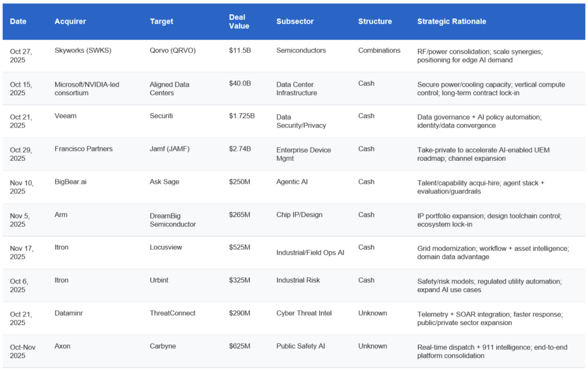Click the $325M deal value
The height and width of the screenshot is (371, 588).
pos(239,280)
